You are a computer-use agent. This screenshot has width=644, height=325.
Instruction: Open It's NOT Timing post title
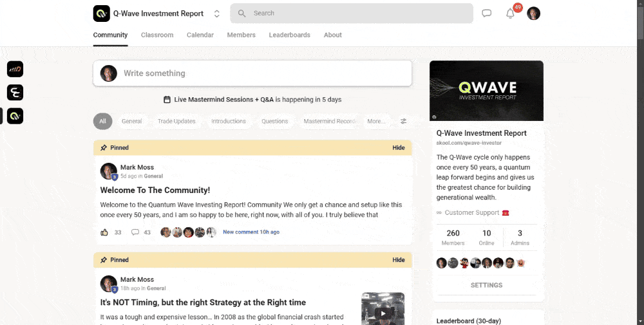pyautogui.click(x=203, y=302)
